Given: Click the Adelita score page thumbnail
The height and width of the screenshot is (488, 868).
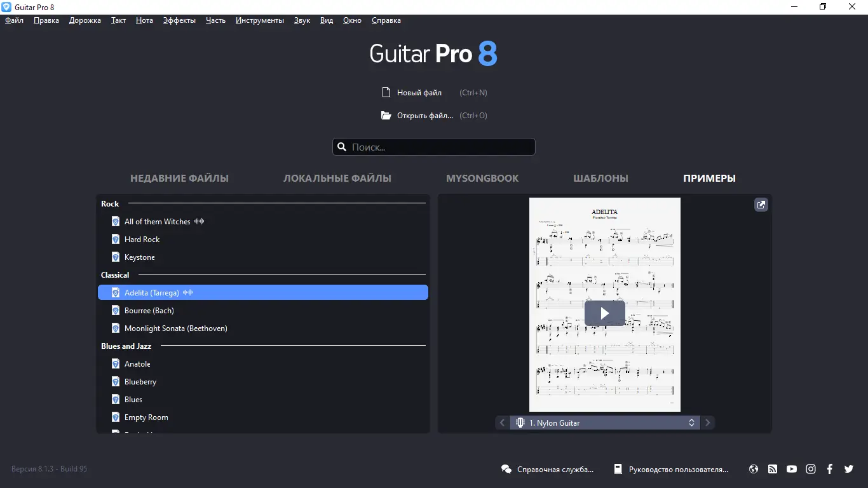Looking at the screenshot, I should [605, 304].
